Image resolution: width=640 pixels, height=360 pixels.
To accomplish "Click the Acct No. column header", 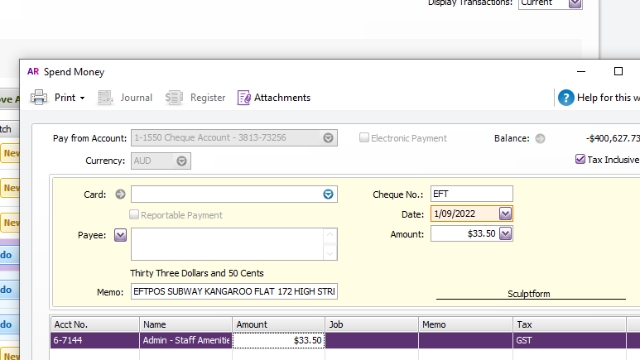I will [95, 324].
